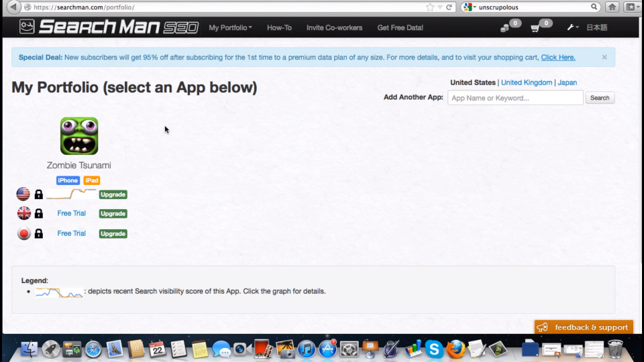
Task: Bookmark page with the star icon
Action: pos(429,7)
